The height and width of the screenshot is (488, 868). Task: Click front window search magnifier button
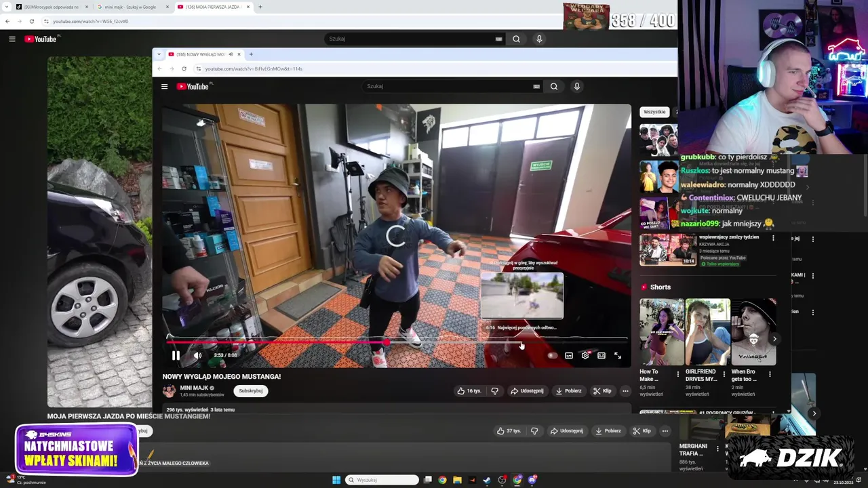[x=554, y=86]
